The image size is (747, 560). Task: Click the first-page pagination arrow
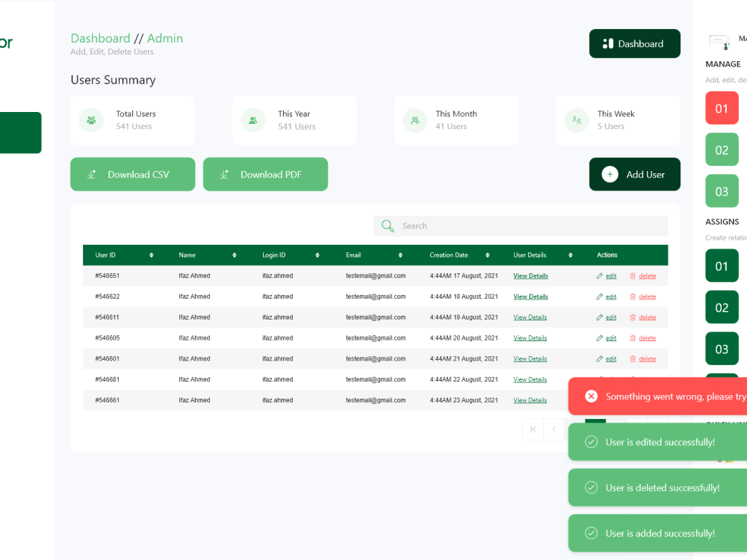pos(533,429)
